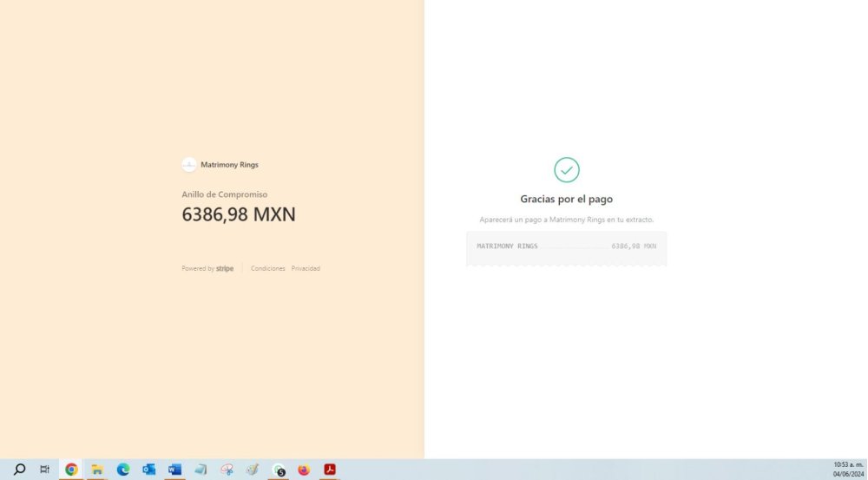The width and height of the screenshot is (868, 480).
Task: Open File Explorer from the taskbar
Action: pos(97,470)
